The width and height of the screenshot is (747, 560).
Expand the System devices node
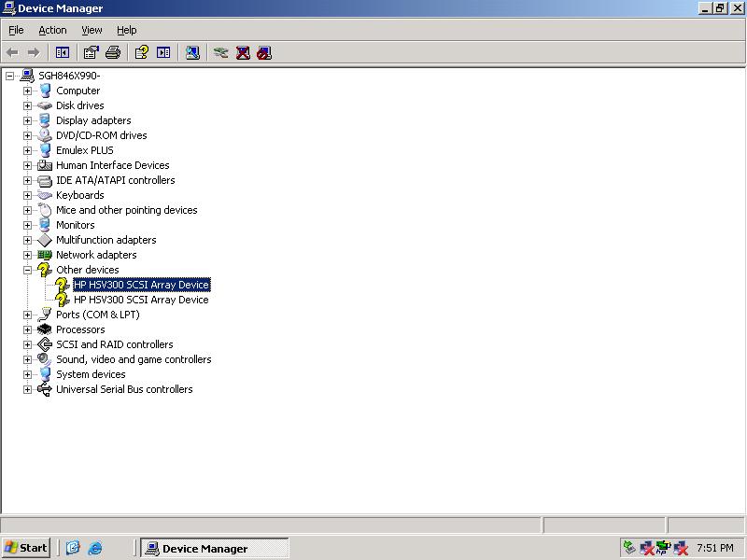[x=27, y=374]
